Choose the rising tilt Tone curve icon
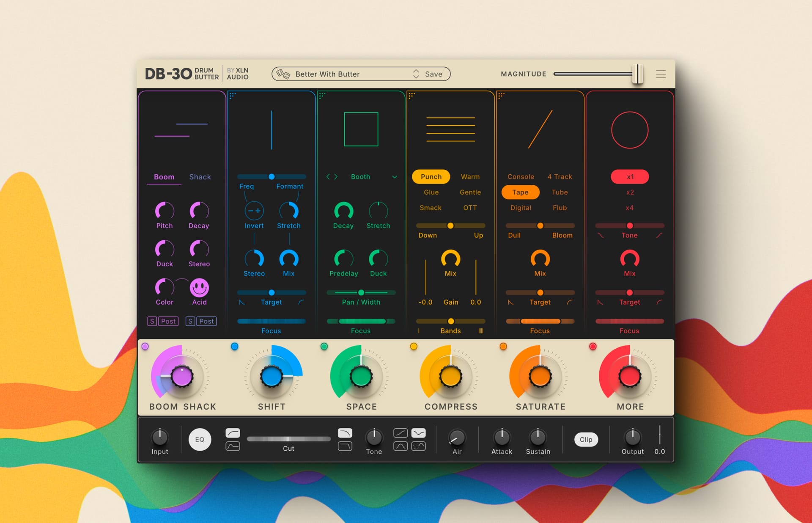The width and height of the screenshot is (812, 523). click(400, 433)
